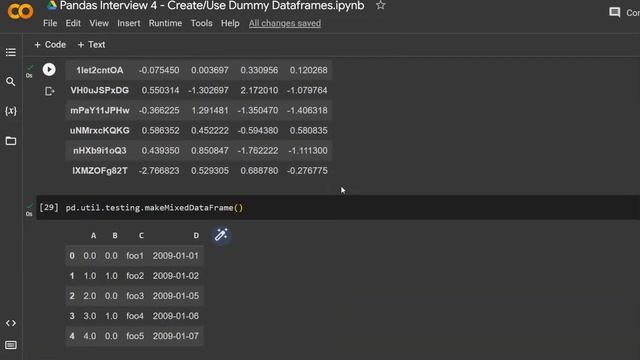Image resolution: width=640 pixels, height=360 pixels.
Task: Click the Google Drive icon beside notebook title
Action: pos(51,5)
